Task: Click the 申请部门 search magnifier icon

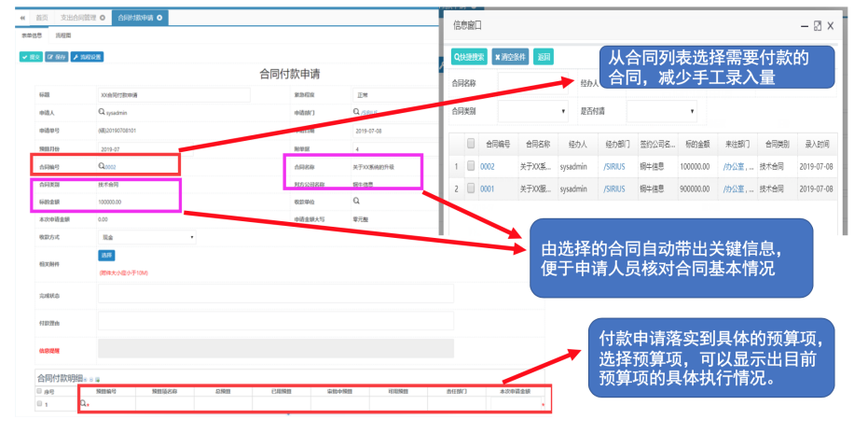Action: tap(356, 112)
